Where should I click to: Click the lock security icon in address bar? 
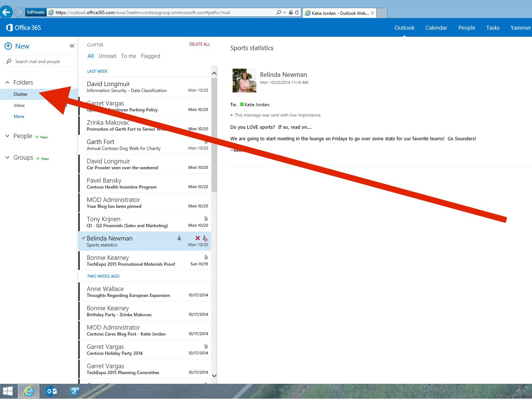(291, 12)
